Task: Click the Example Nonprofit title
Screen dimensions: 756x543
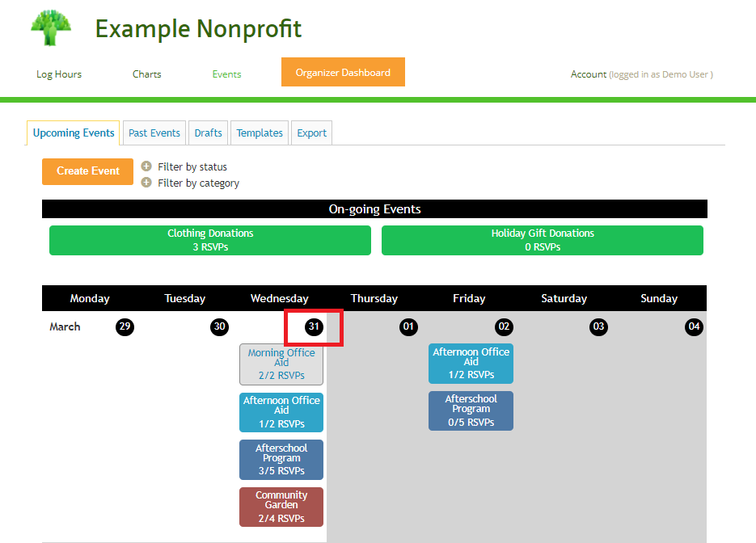Action: (198, 29)
